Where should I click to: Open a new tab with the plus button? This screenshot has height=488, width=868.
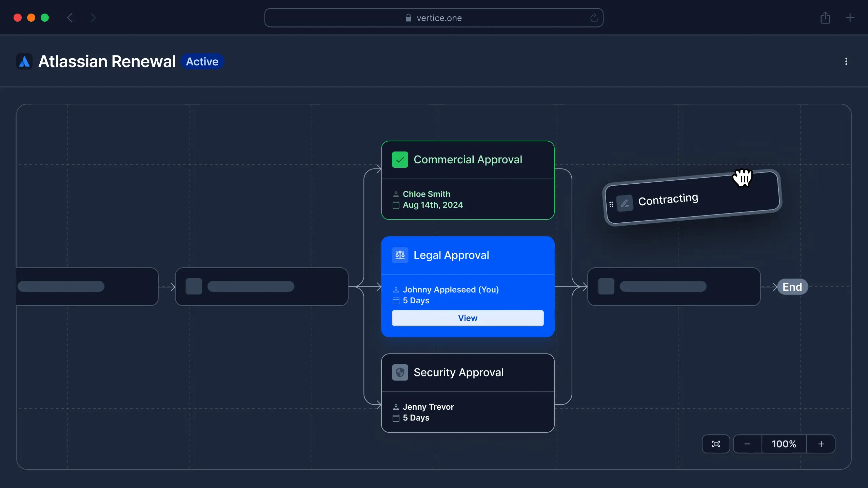[850, 18]
